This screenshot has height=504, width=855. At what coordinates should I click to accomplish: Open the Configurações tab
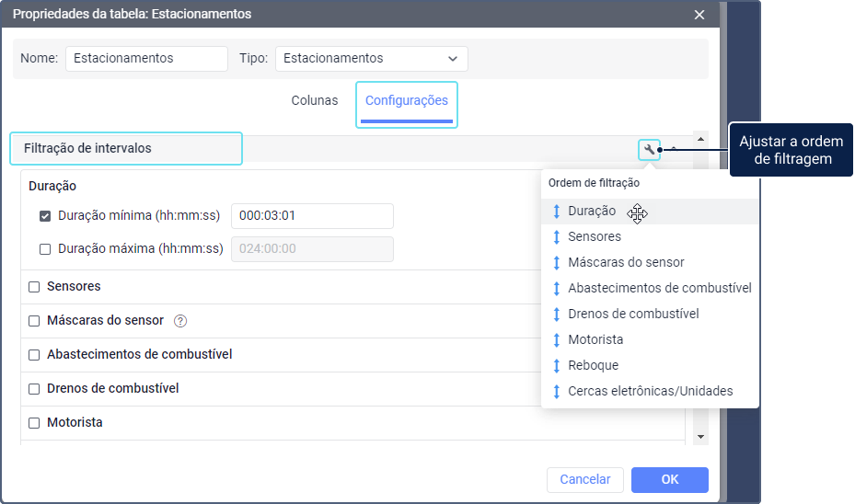(406, 101)
